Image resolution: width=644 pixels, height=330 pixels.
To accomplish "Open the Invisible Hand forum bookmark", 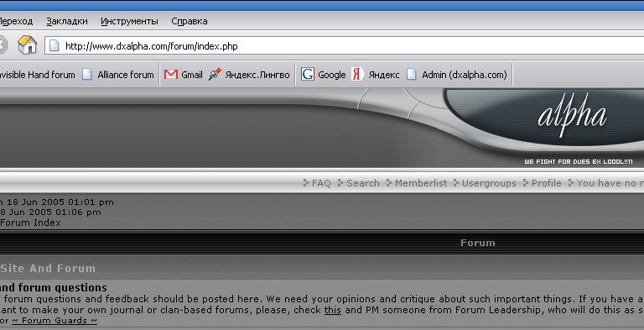I will click(x=37, y=75).
